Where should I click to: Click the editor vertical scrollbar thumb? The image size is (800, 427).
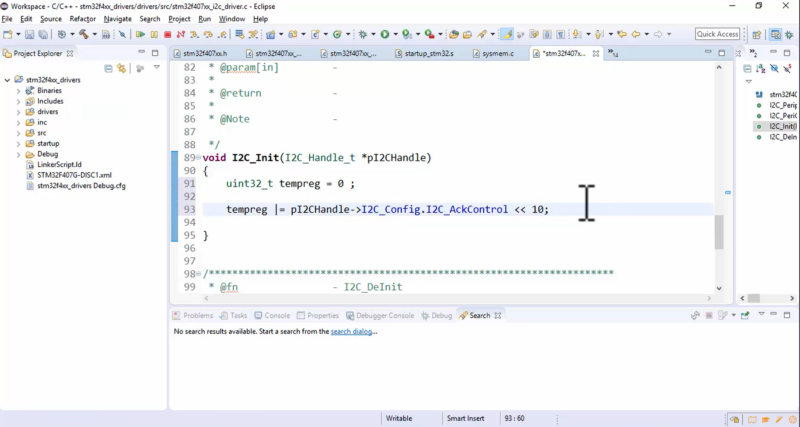[x=719, y=232]
